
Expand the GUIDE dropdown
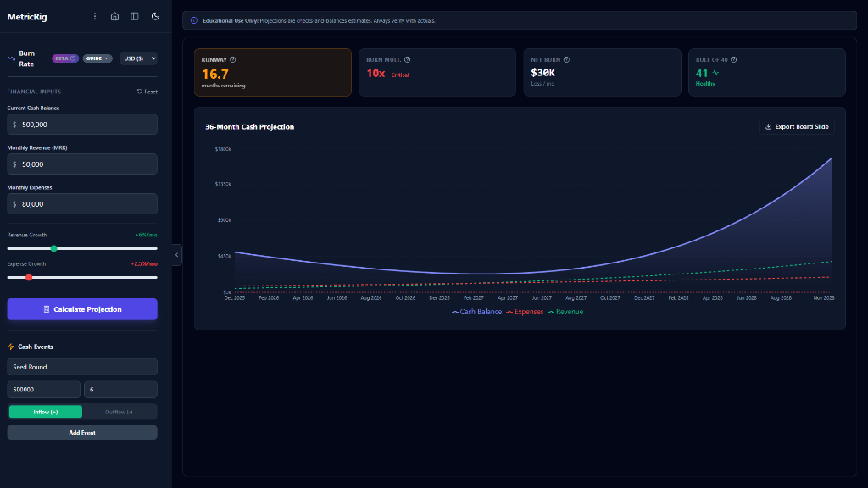click(x=97, y=58)
